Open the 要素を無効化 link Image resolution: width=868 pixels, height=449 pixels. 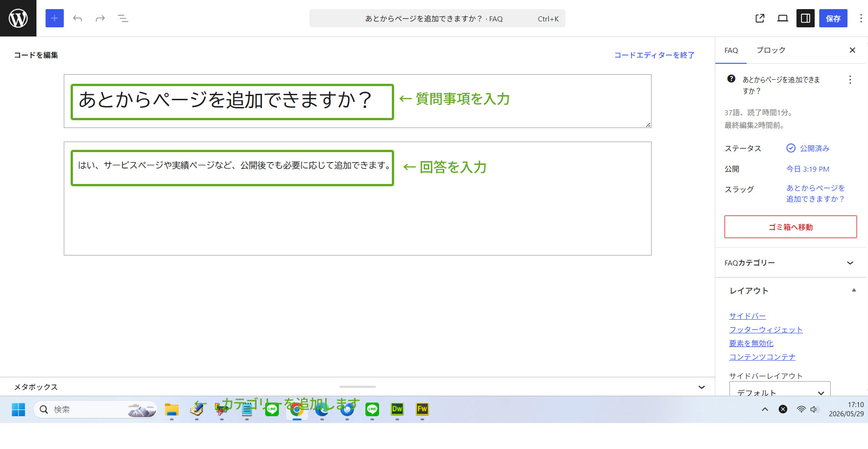(751, 343)
